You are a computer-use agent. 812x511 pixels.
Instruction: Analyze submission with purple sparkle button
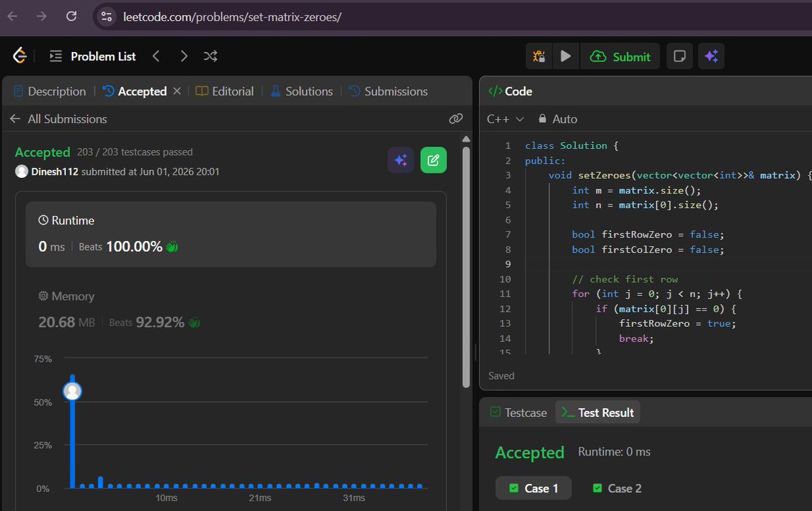click(401, 160)
